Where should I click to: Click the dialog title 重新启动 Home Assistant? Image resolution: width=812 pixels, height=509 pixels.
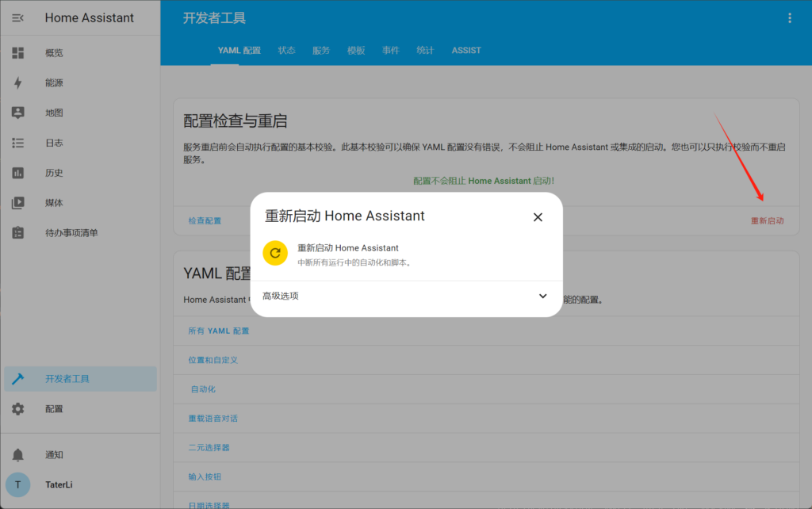click(345, 216)
